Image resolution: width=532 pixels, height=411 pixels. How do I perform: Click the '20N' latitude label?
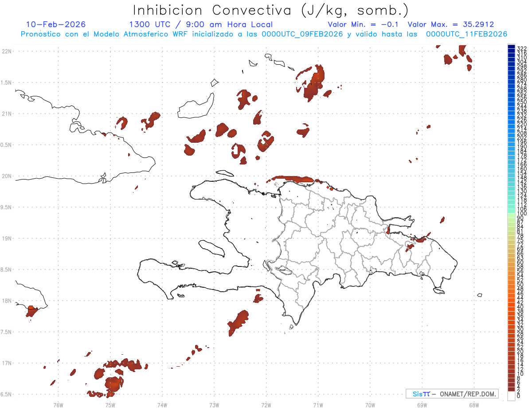pos(7,176)
